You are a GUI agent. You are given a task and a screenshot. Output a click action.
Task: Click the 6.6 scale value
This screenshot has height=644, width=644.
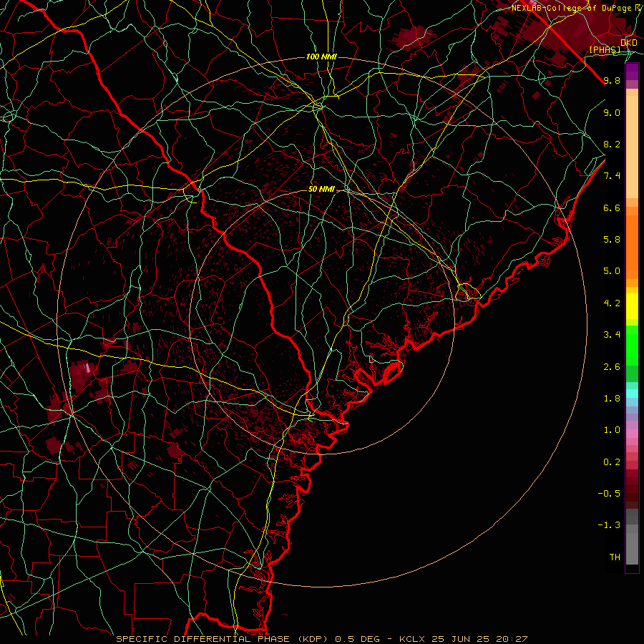(x=612, y=208)
